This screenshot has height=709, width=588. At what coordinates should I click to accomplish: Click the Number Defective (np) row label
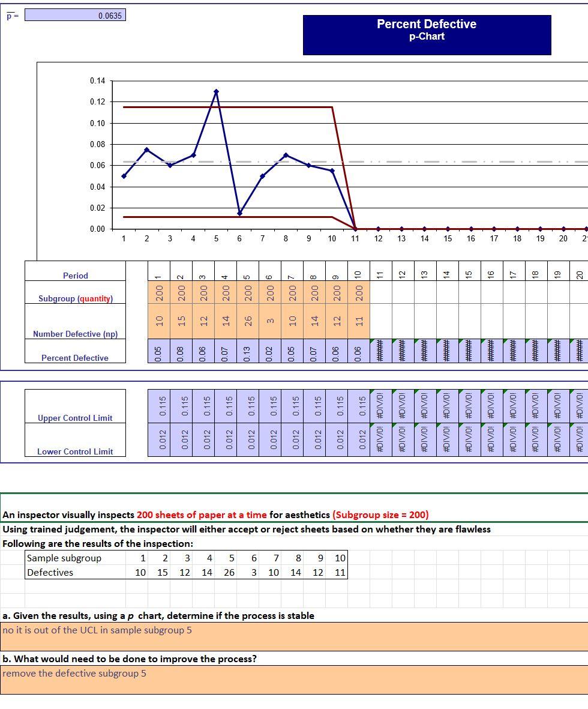(74, 335)
